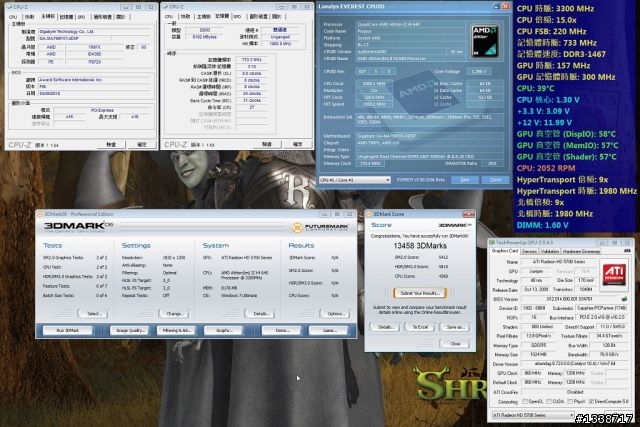640x427 pixels.
Task: Open the SPD tab in right CPU-Z memory window
Action: click(x=238, y=17)
